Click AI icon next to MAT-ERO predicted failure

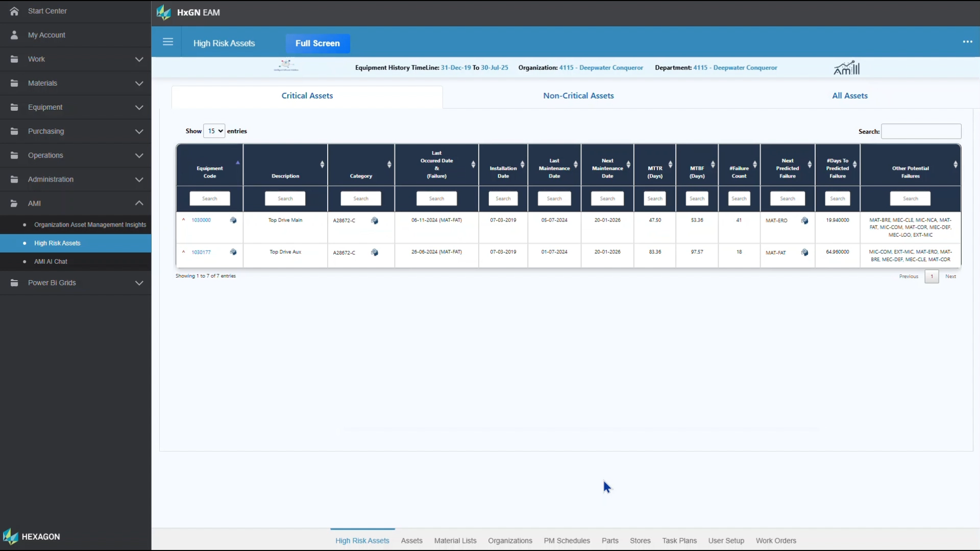(x=804, y=220)
